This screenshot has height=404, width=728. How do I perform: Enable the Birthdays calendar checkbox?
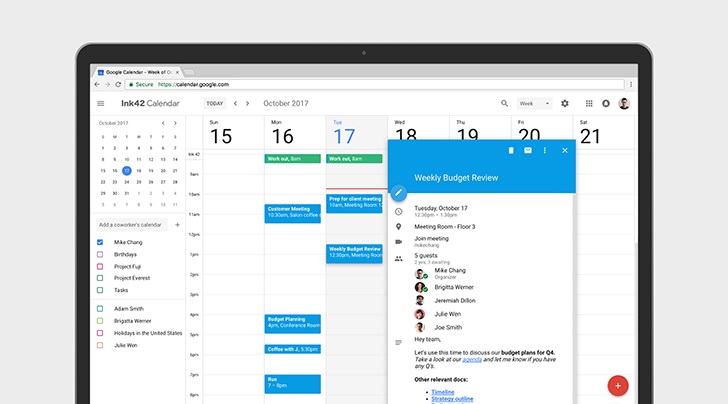point(100,254)
